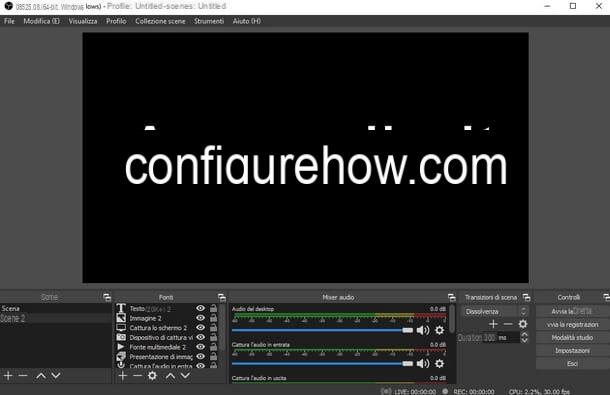Image resolution: width=610 pixels, height=395 pixels.
Task: Hide Cattura lo schermo 2 source
Action: click(200, 328)
